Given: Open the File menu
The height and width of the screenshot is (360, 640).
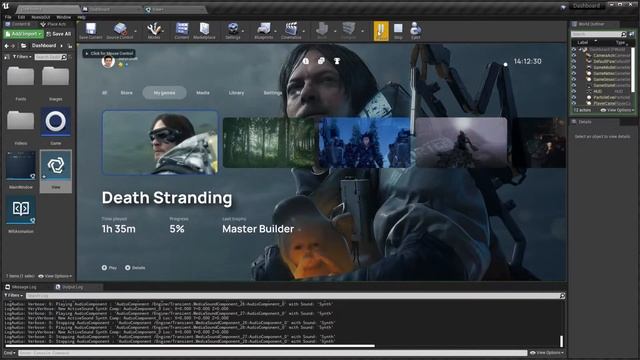Looking at the screenshot, I should click(x=8, y=17).
